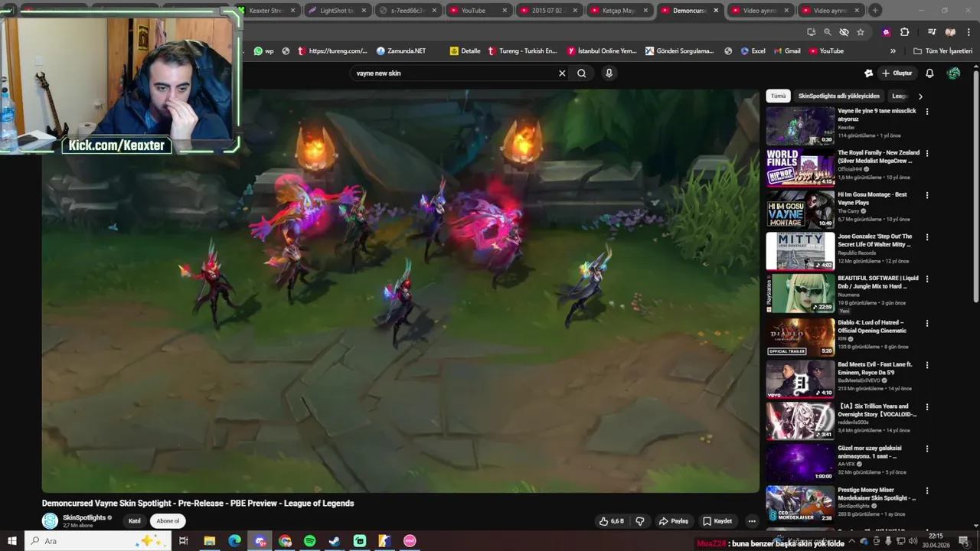Open the 'Oluştur' create menu
The image size is (980, 551).
click(x=897, y=73)
